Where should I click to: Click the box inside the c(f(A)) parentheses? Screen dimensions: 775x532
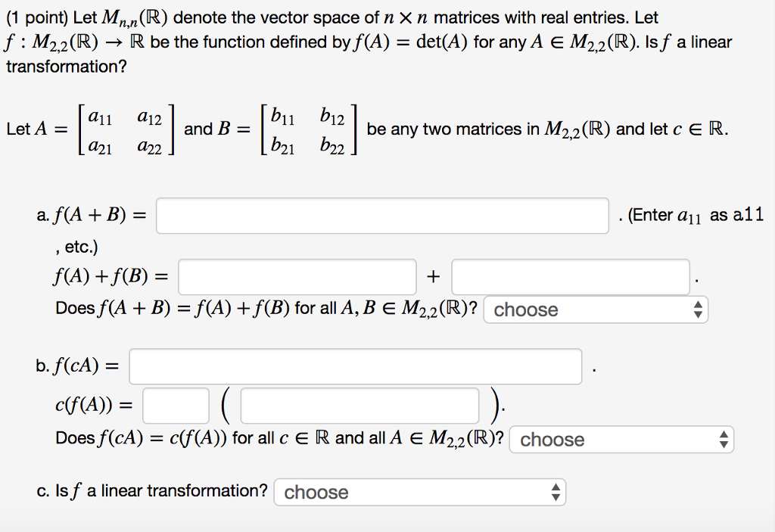pos(359,406)
